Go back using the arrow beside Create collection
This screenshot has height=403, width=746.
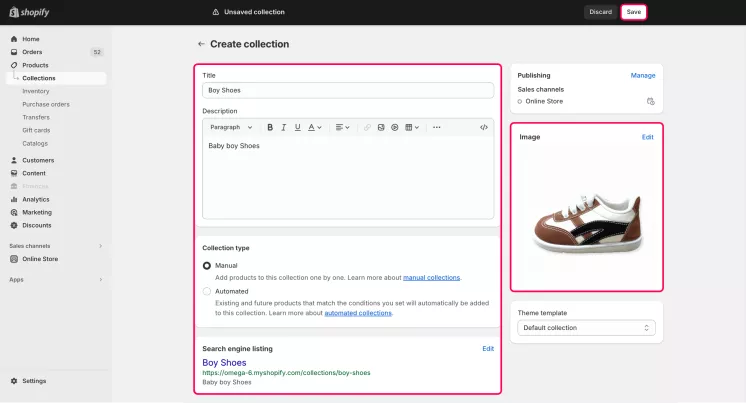[x=201, y=44]
